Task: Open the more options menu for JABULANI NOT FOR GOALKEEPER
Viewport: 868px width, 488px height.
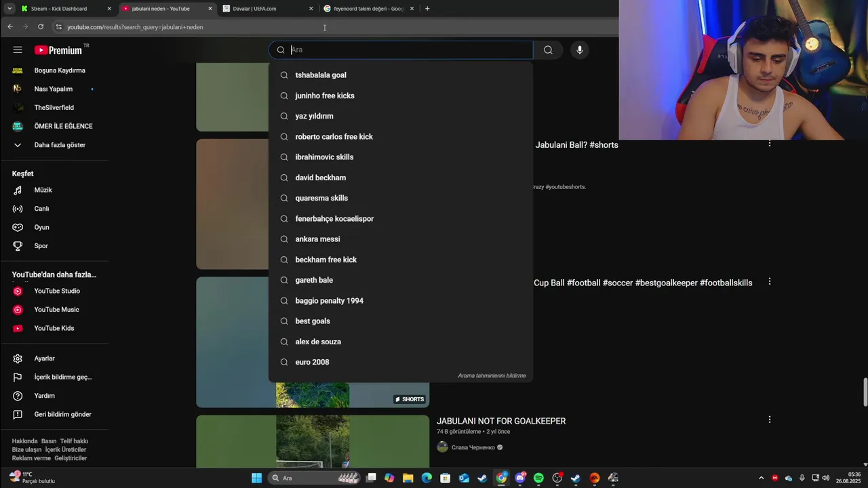Action: pyautogui.click(x=769, y=420)
